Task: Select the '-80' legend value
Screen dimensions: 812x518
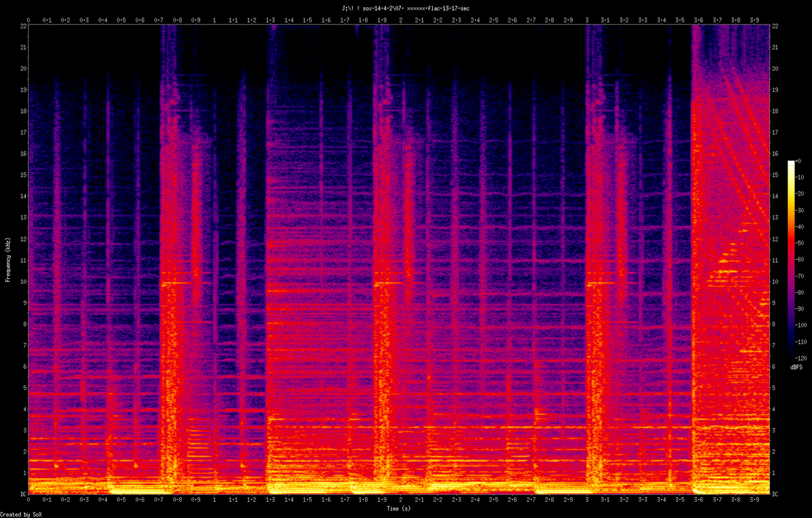Action: click(x=800, y=292)
